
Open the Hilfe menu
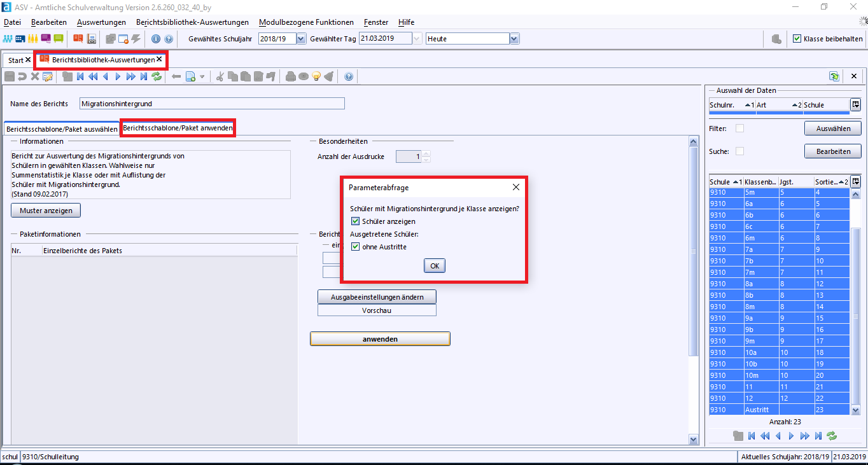406,22
